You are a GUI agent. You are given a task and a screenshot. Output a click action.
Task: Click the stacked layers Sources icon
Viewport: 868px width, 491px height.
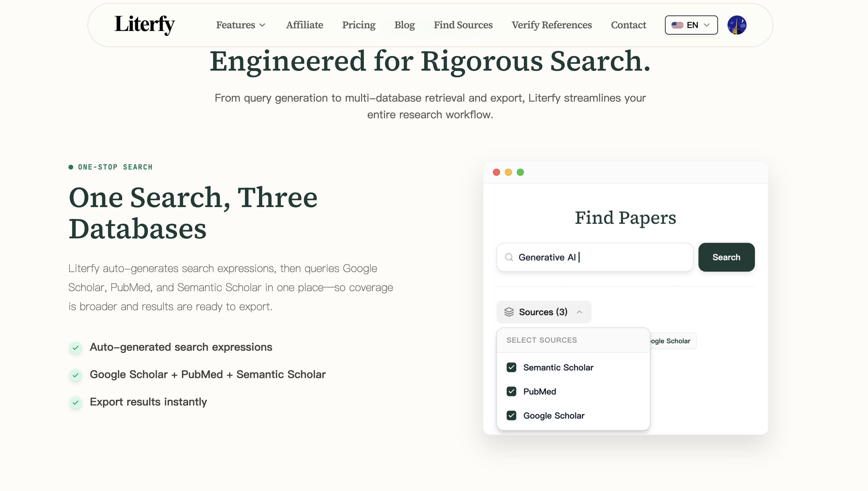click(x=509, y=312)
